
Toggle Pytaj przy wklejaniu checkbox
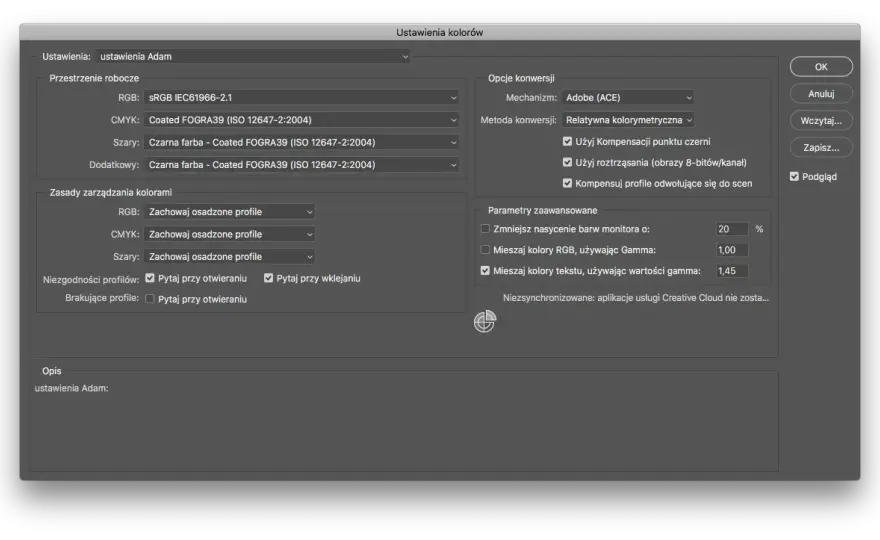pos(268,278)
